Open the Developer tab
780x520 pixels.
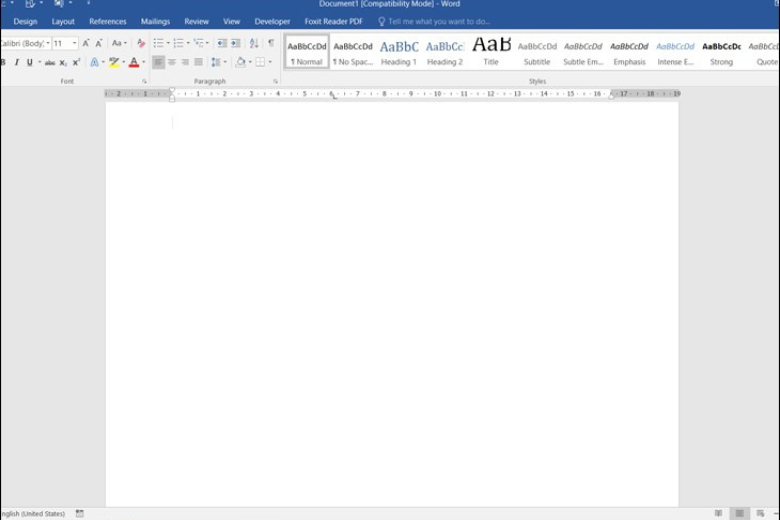pos(272,21)
